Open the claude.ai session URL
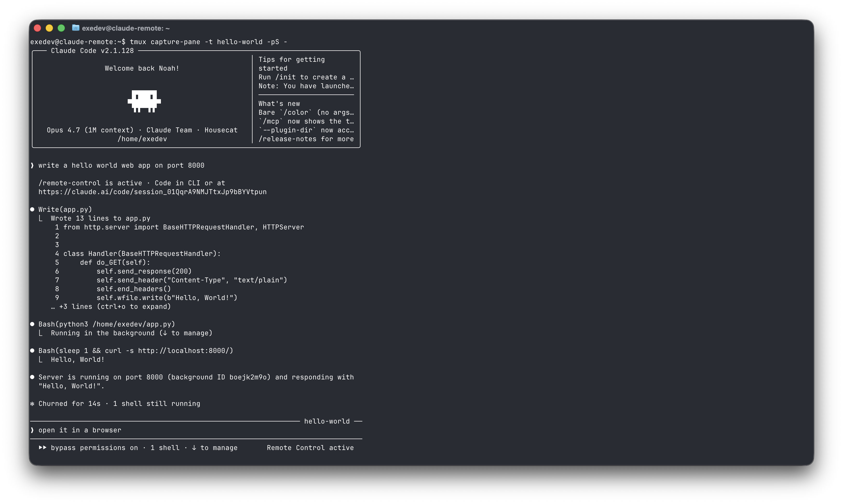The width and height of the screenshot is (843, 504). [153, 192]
